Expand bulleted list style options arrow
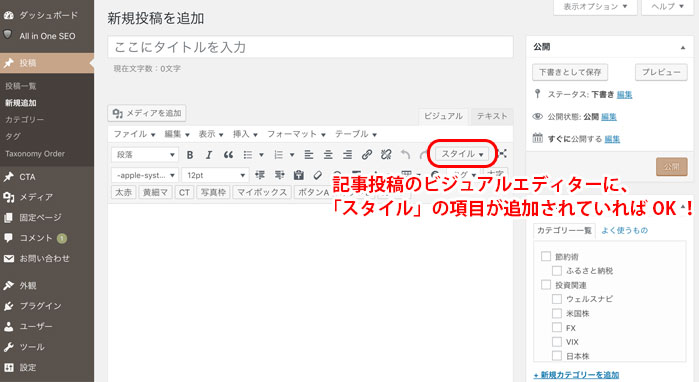699x382 pixels. click(262, 155)
